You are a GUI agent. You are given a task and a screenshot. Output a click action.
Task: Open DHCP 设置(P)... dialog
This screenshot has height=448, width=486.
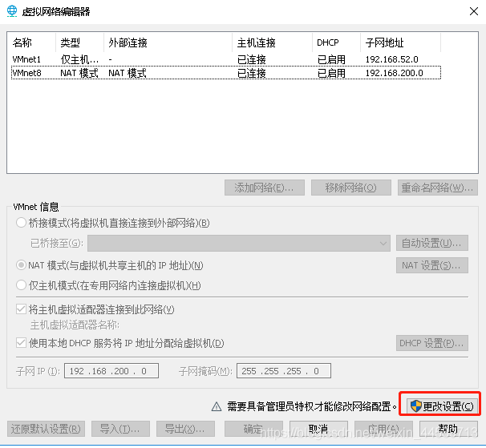click(x=432, y=343)
